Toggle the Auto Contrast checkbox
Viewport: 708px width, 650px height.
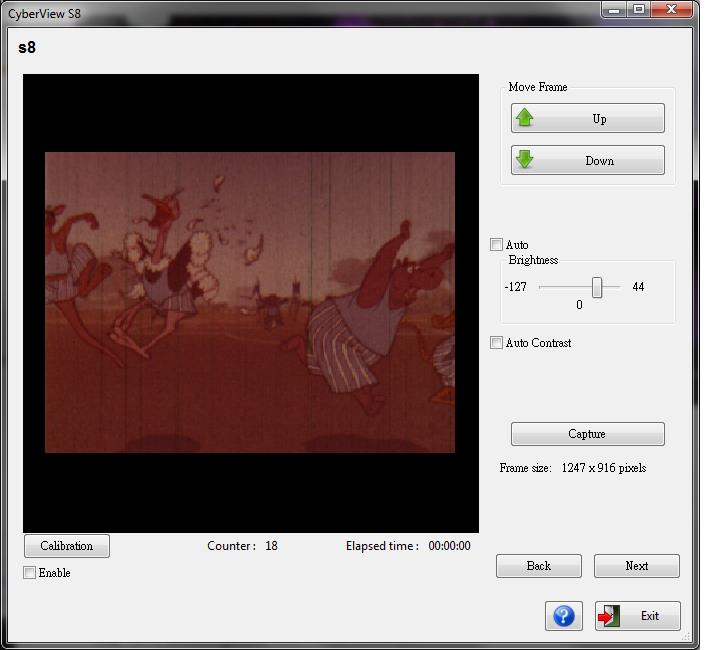[x=496, y=343]
